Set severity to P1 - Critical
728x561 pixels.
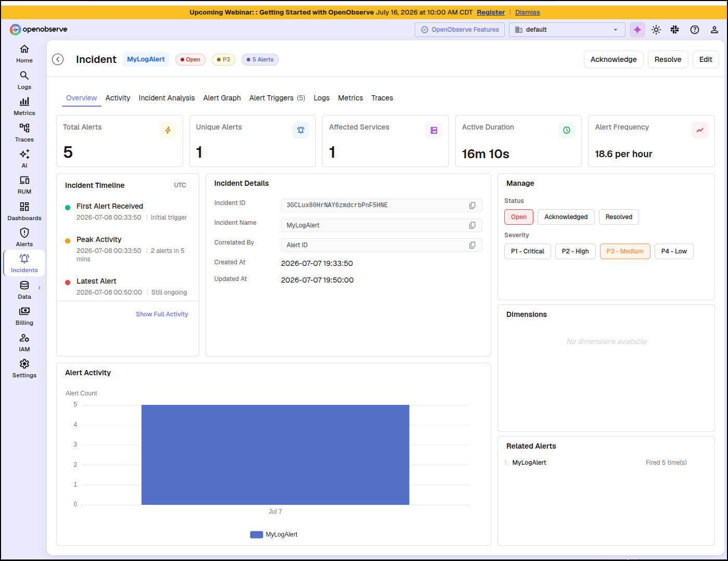527,251
